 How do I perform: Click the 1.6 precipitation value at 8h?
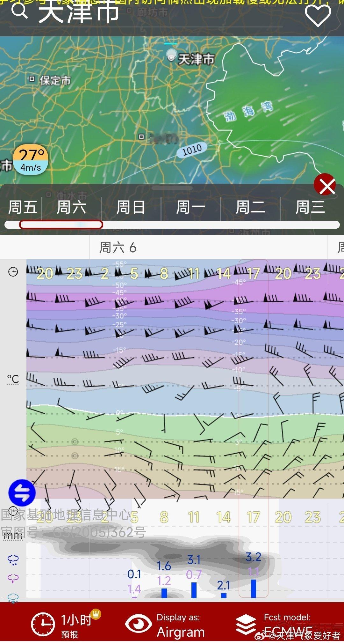click(164, 566)
